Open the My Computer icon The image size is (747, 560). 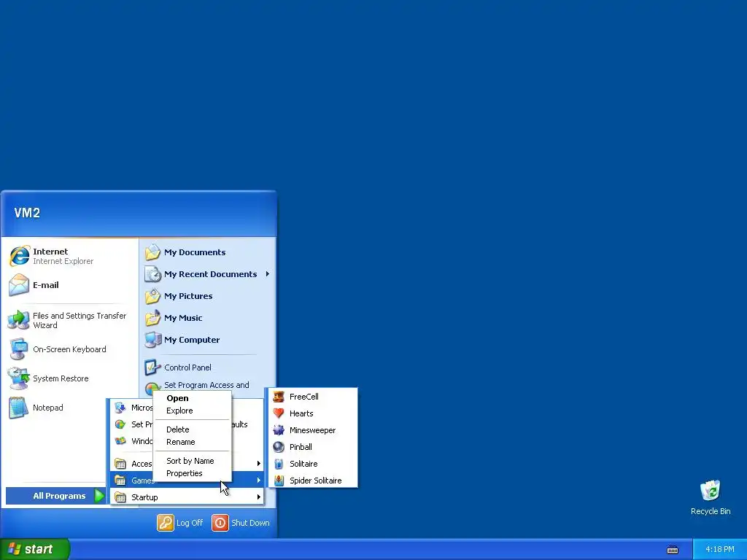click(153, 340)
